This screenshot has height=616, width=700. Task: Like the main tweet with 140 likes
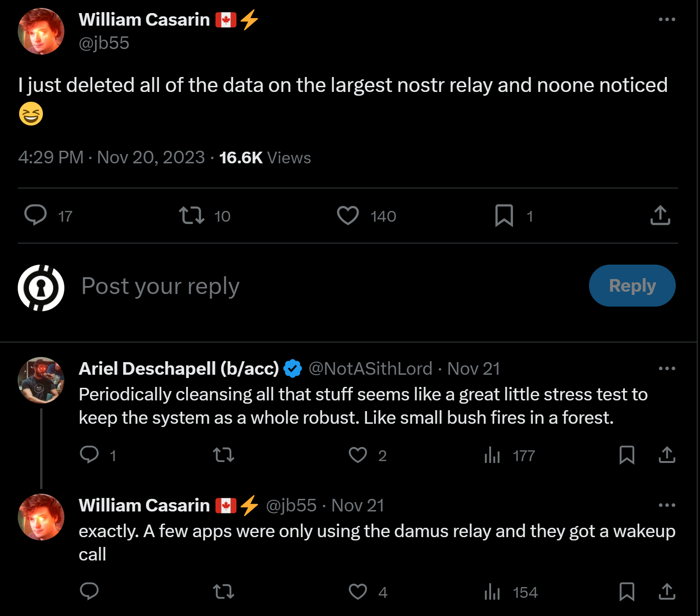[x=348, y=215]
